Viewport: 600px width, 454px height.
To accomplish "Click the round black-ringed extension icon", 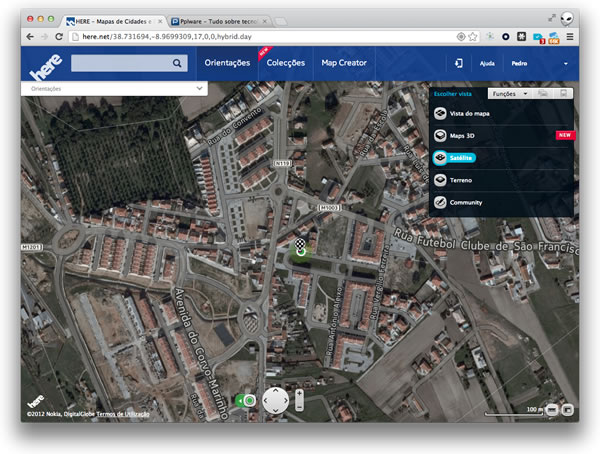I will (505, 37).
